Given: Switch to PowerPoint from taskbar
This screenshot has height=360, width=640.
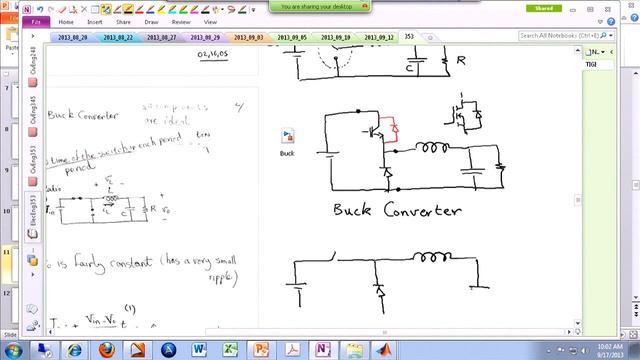Looking at the screenshot, I should (x=261, y=350).
